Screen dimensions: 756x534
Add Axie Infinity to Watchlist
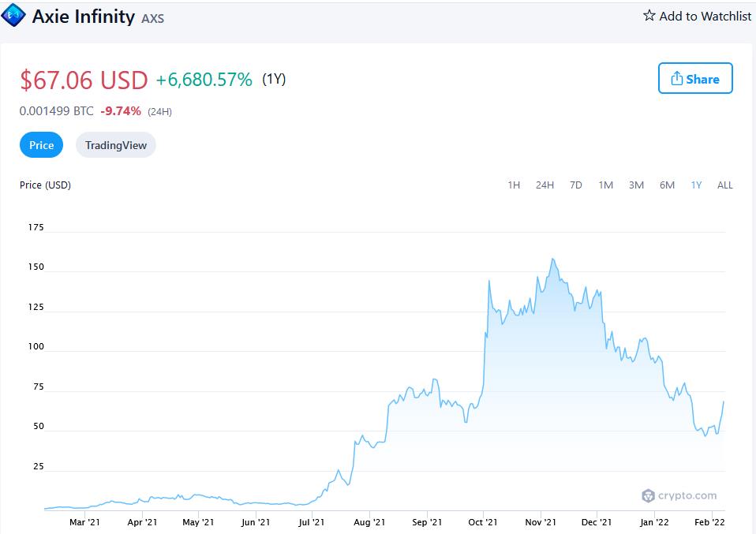(x=697, y=16)
